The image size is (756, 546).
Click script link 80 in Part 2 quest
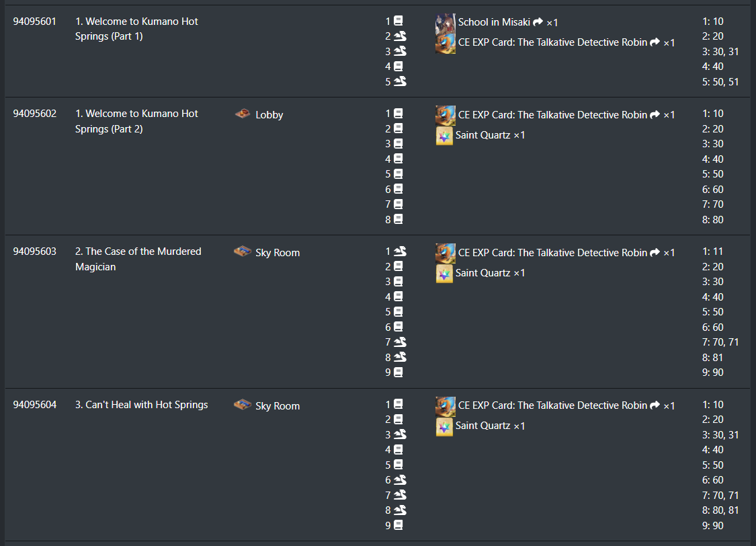click(718, 219)
